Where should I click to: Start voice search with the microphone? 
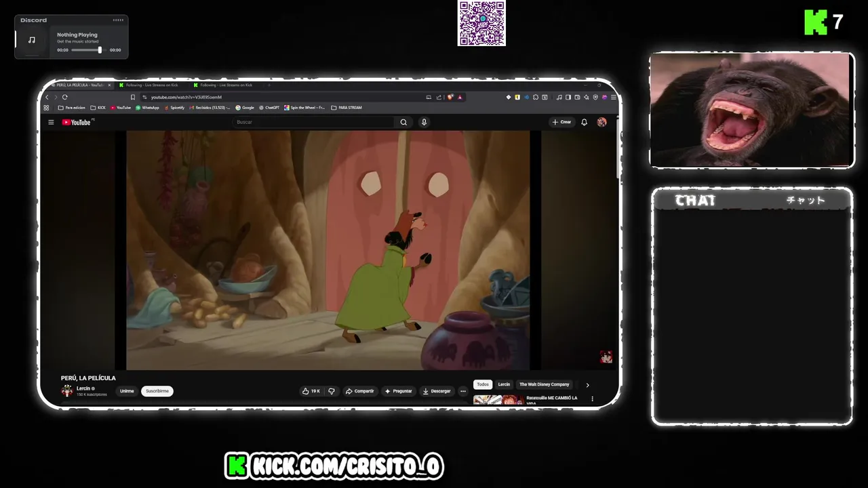(x=424, y=122)
